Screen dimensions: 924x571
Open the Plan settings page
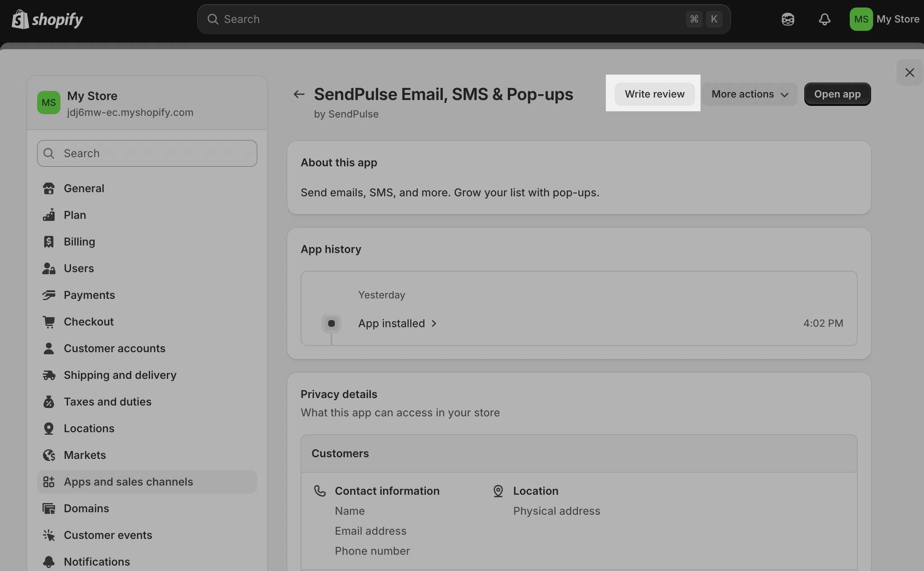[147, 215]
